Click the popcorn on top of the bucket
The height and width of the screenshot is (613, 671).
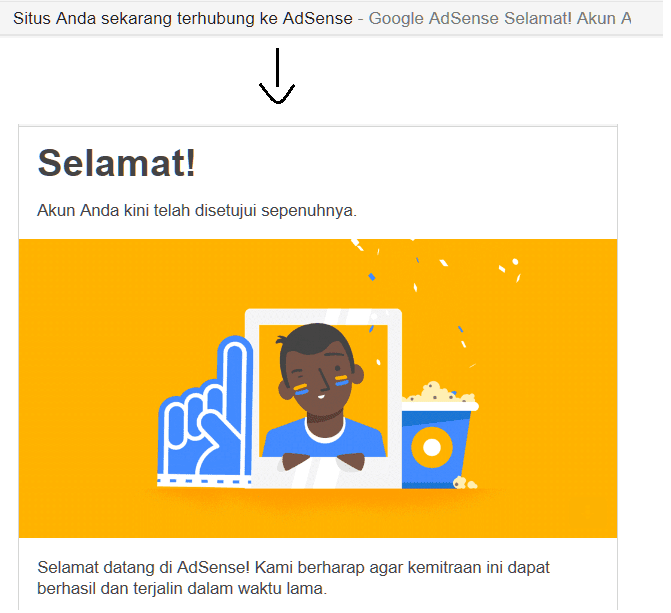click(440, 394)
